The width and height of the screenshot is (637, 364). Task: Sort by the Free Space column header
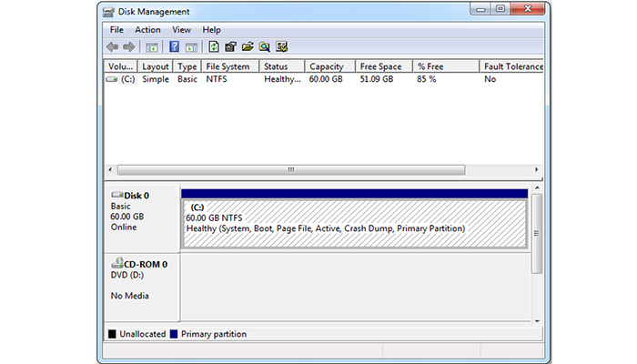click(x=381, y=66)
